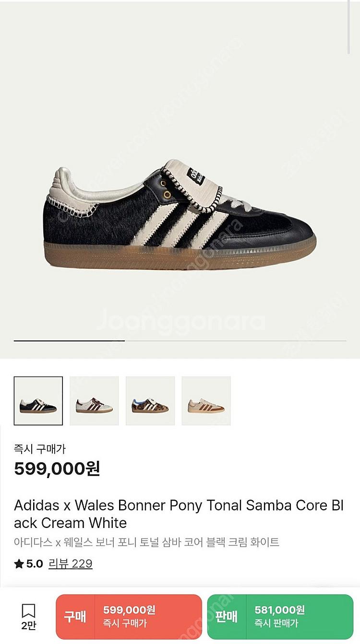This screenshot has width=360, height=644.
Task: Click the page scrollbar at top right
Action: pyautogui.click(x=350, y=26)
